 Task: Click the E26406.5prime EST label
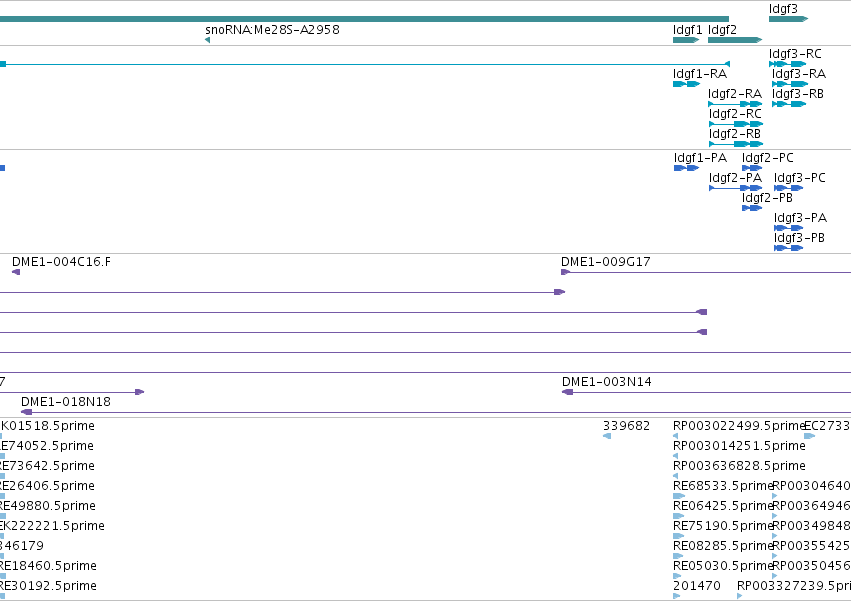pyautogui.click(x=47, y=486)
